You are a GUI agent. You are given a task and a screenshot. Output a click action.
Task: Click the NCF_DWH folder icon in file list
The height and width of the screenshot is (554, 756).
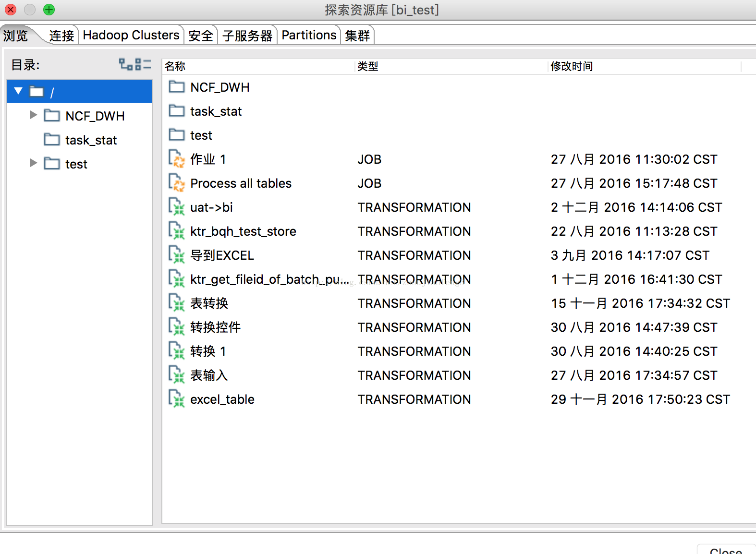tap(177, 87)
